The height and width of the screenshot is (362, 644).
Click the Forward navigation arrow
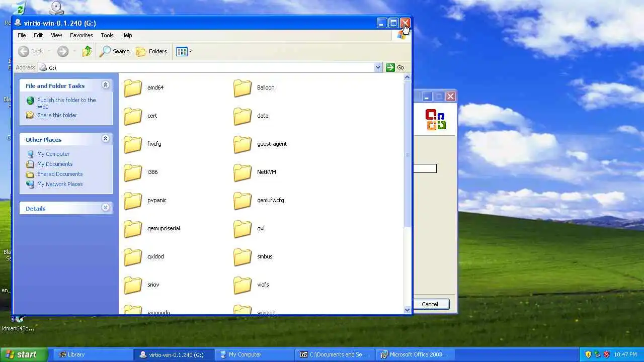(x=63, y=51)
